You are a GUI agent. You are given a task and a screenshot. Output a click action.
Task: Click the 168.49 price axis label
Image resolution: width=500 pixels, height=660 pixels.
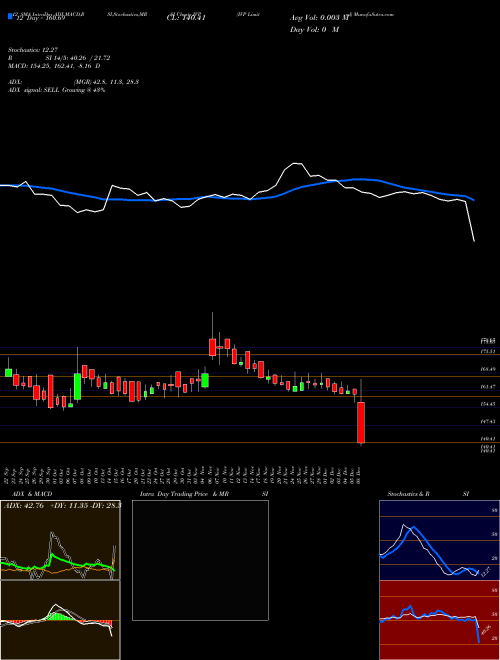pyautogui.click(x=487, y=369)
